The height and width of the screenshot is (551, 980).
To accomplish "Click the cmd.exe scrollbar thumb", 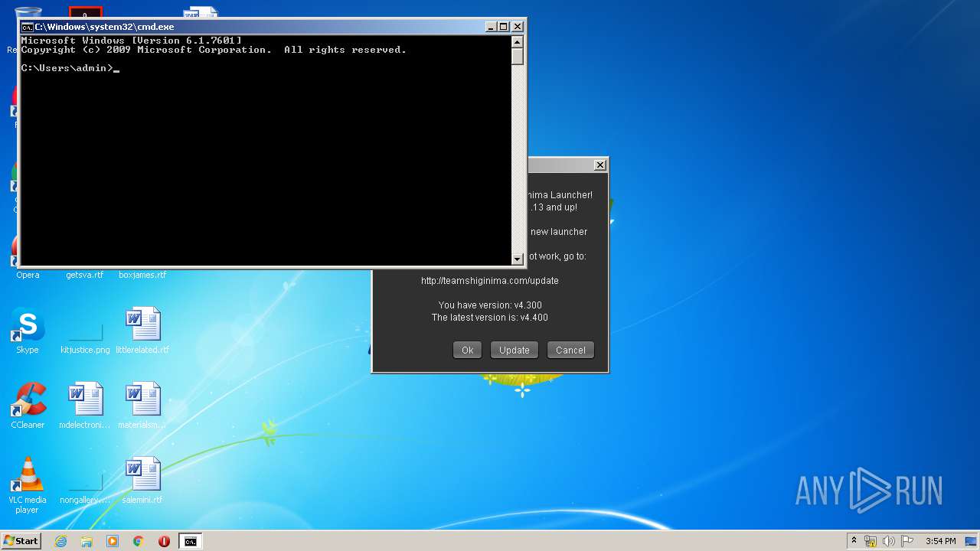I will tap(518, 57).
